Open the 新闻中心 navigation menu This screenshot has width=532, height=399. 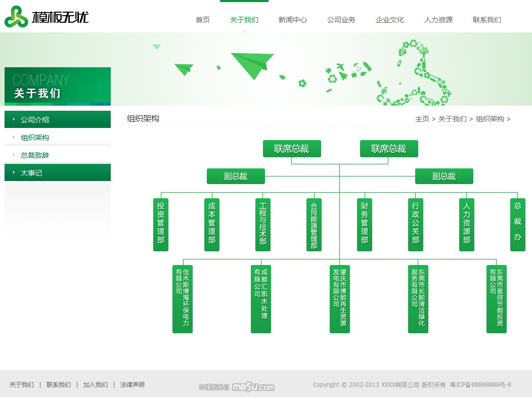coord(293,20)
